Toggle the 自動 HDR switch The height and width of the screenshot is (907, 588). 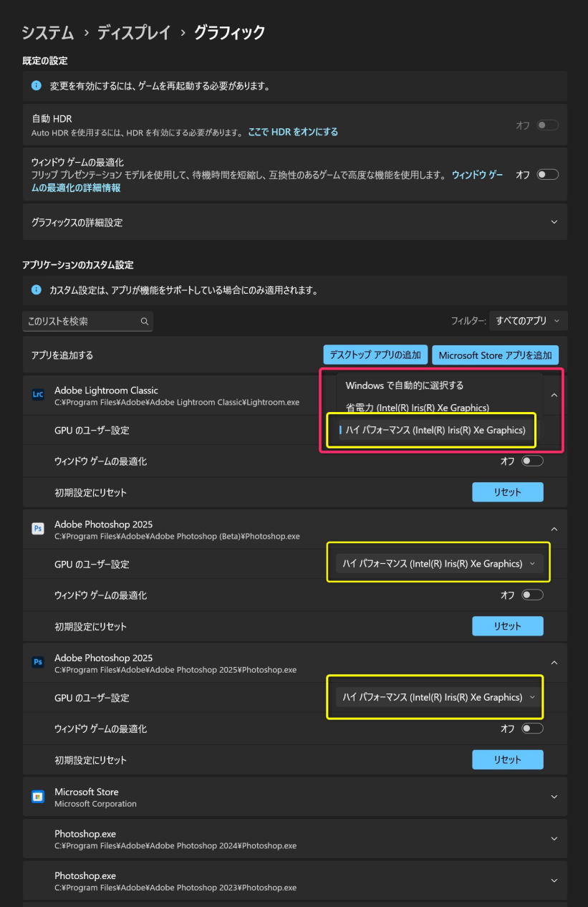(548, 125)
